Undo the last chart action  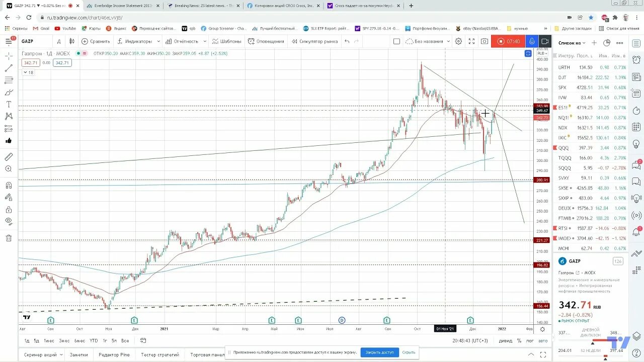(x=347, y=41)
